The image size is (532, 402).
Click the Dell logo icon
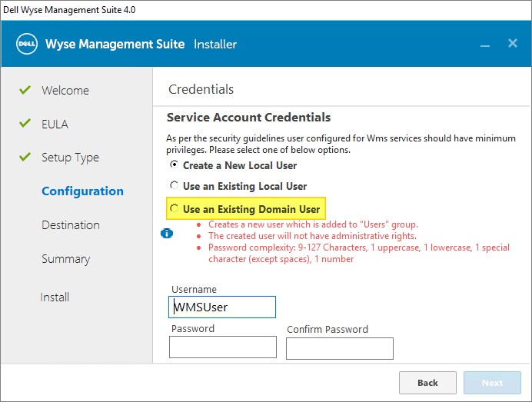tap(28, 44)
